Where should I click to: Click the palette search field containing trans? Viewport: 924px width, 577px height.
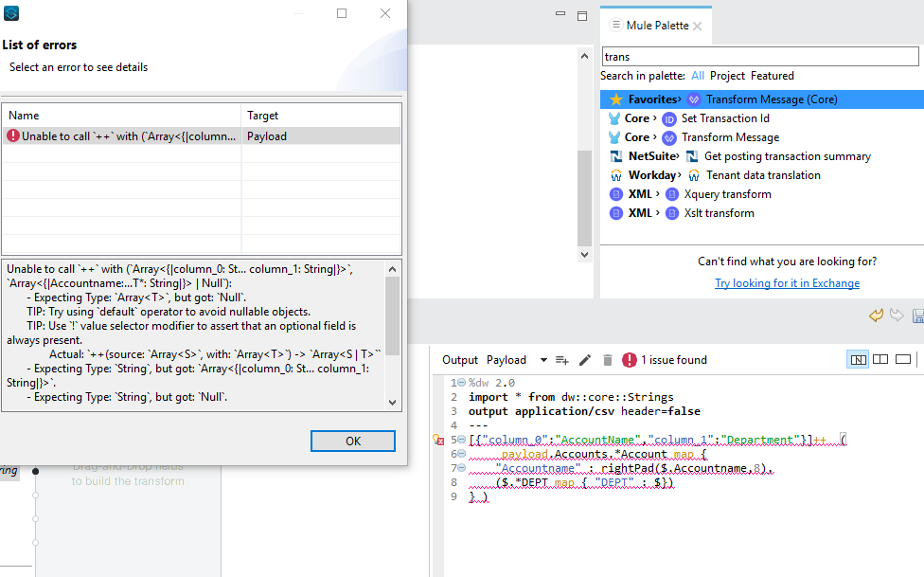762,57
